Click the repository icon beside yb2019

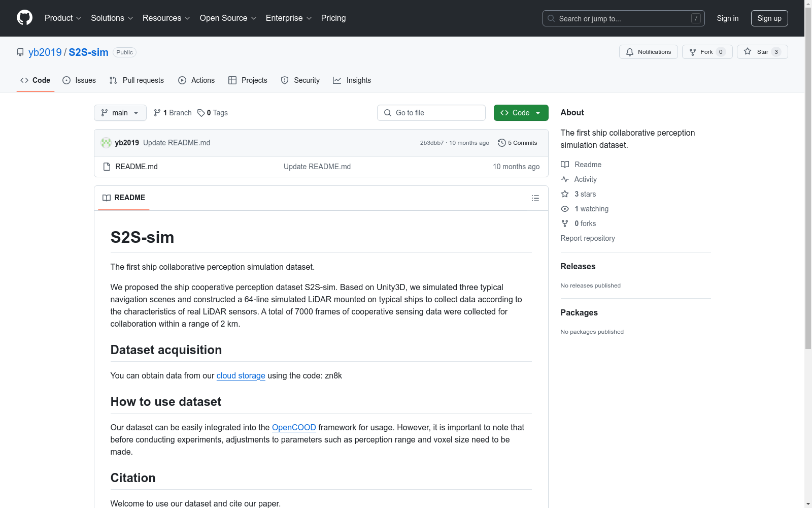coord(20,52)
